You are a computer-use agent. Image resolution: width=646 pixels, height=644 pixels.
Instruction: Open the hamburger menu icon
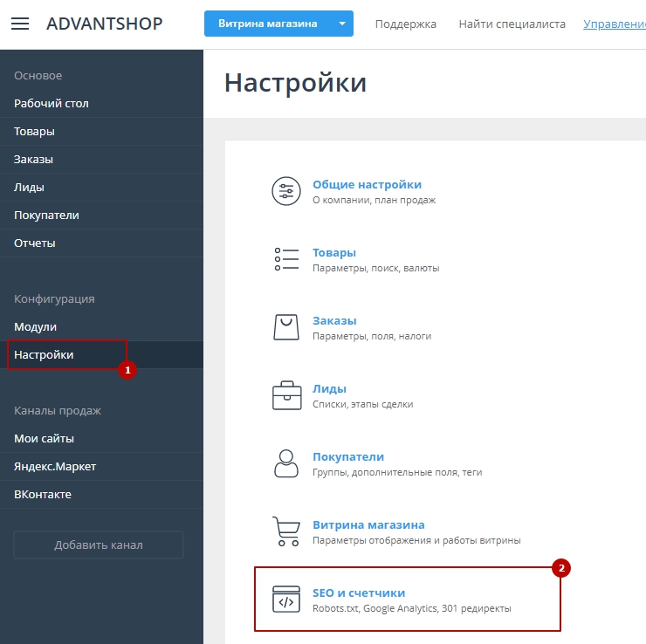tap(20, 24)
